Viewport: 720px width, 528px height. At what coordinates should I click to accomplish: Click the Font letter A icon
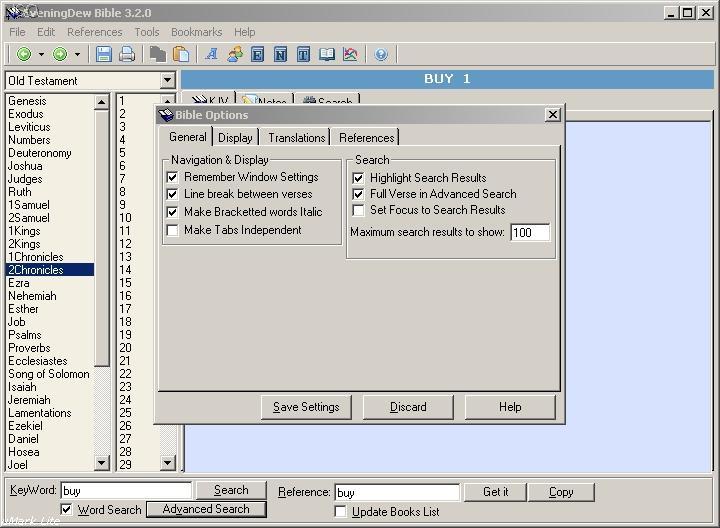coord(211,54)
